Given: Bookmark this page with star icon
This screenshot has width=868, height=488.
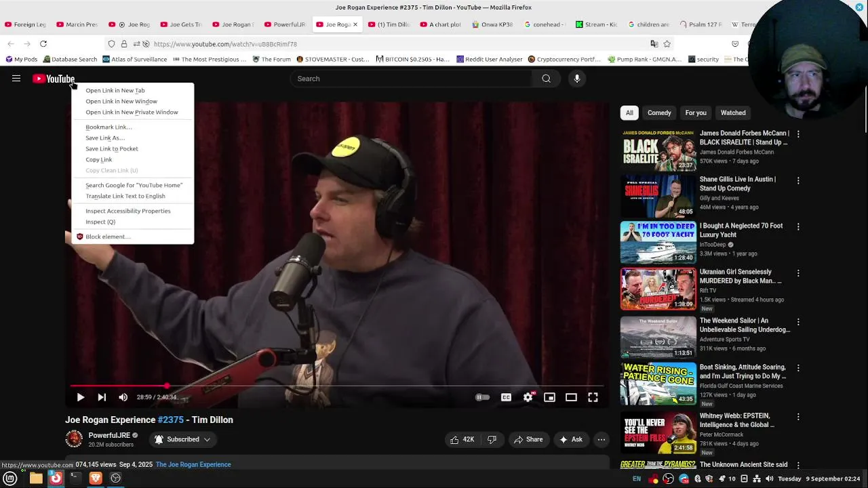Looking at the screenshot, I should point(667,44).
